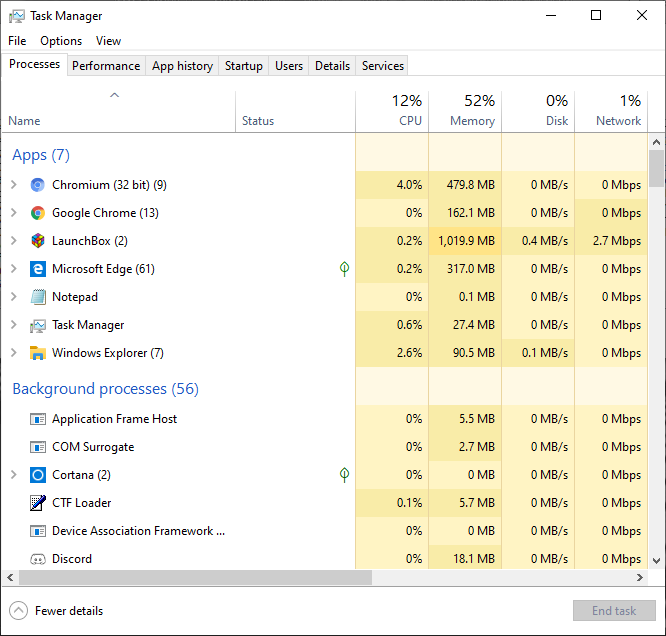The width and height of the screenshot is (666, 636).
Task: Select the Discord process name
Action: (72, 559)
